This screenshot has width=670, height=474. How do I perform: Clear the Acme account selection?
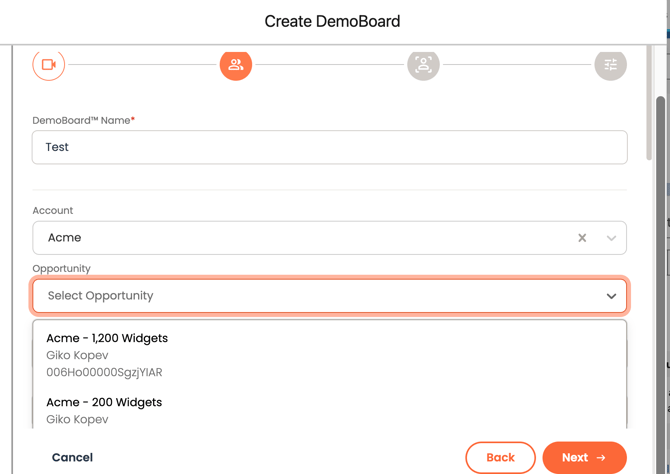(x=582, y=238)
